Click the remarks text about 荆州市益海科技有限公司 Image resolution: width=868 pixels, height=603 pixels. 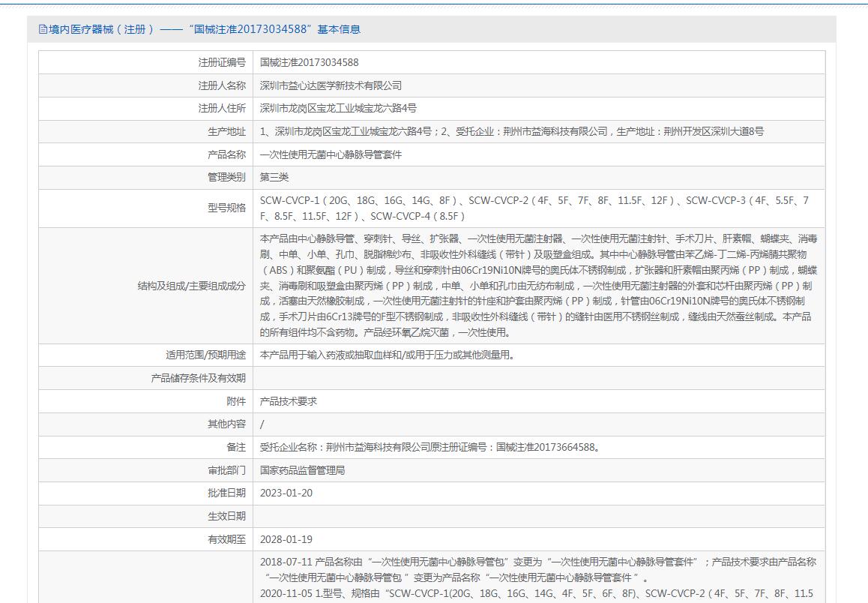[430, 447]
